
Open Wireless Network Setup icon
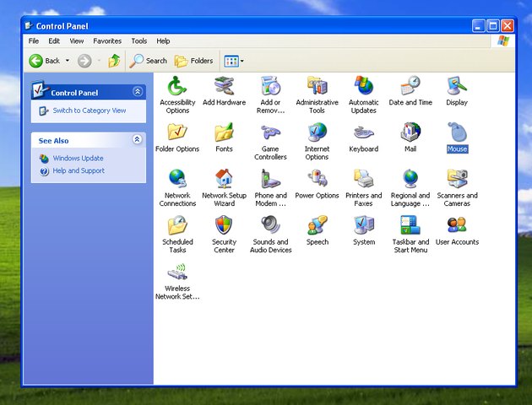click(177, 272)
